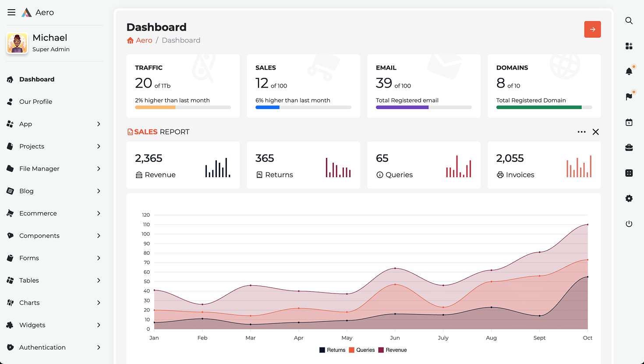The image size is (644, 364).
Task: Click the orange arrow button
Action: pos(592,29)
